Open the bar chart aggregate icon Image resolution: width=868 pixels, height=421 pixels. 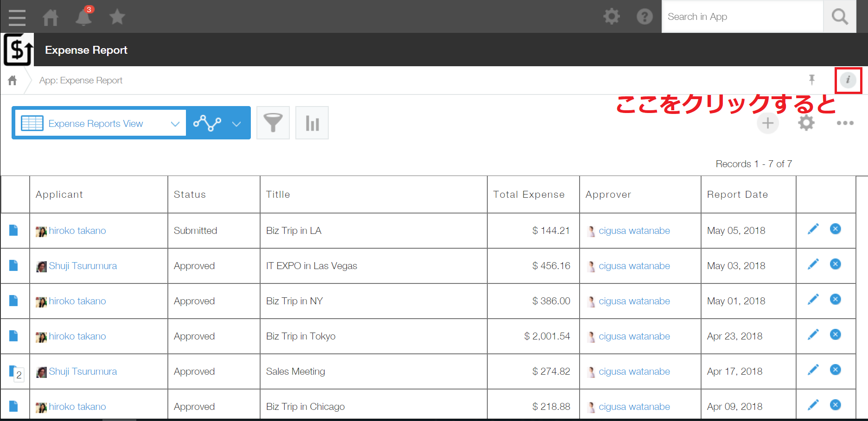[x=312, y=123]
